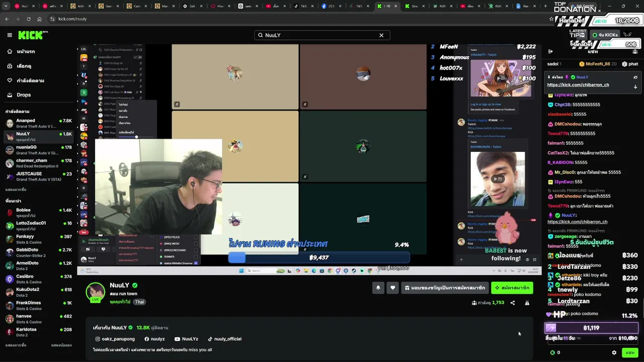This screenshot has height=362, width=644.
Task: Open the pinned kick.com/chibarron_ch link
Action: (578, 84)
